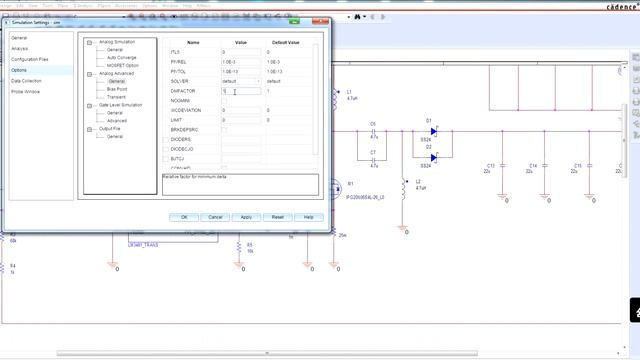Screen dimensions: 640x360
Task: Enable the BJTCJ row checkbox
Action: coord(166,159)
